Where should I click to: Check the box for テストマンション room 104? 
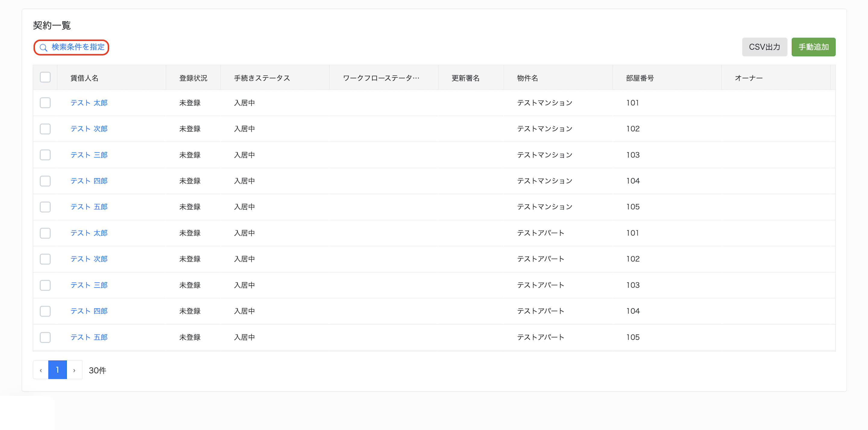45,181
